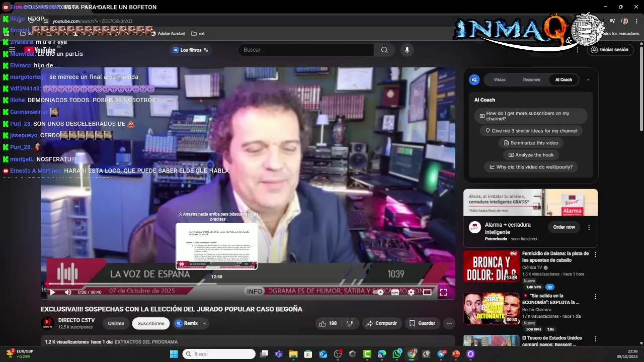
Task: Enter fullscreen with the player's fullscreen icon
Action: (443, 292)
